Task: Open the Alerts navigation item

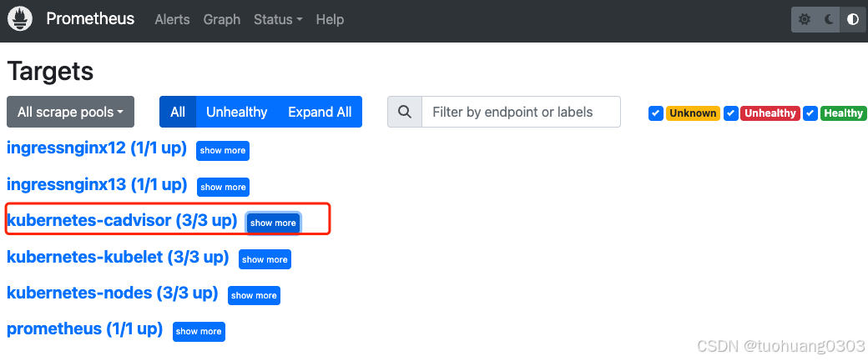Action: pyautogui.click(x=172, y=19)
